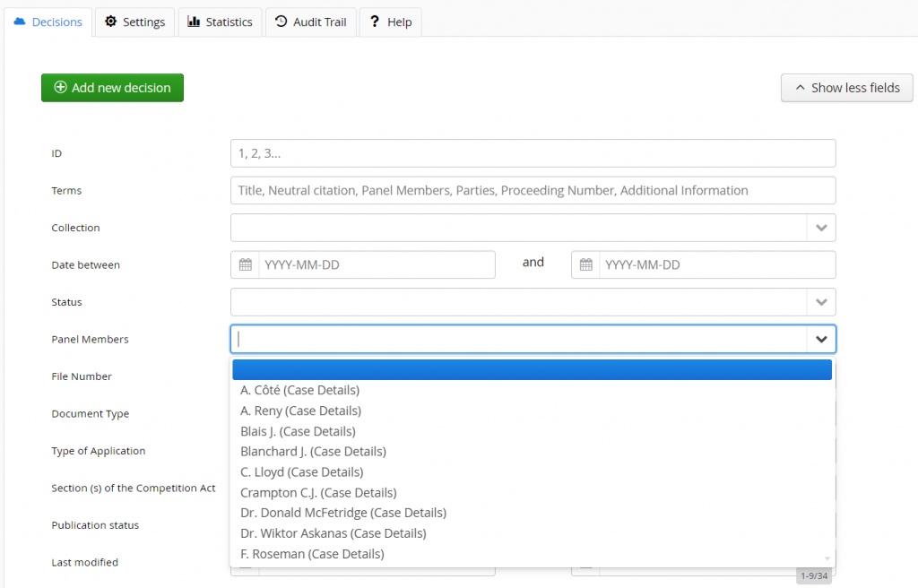
Task: Click the Add new decision button
Action: click(x=112, y=88)
